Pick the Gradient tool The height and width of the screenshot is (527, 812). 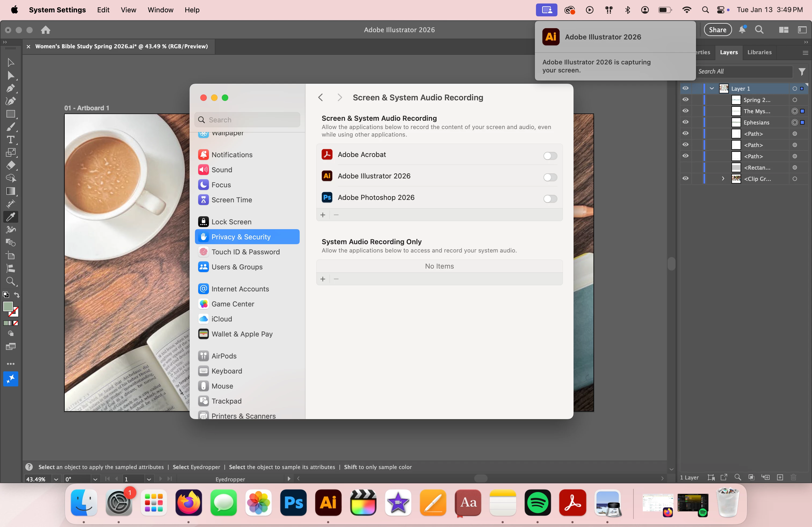10,191
